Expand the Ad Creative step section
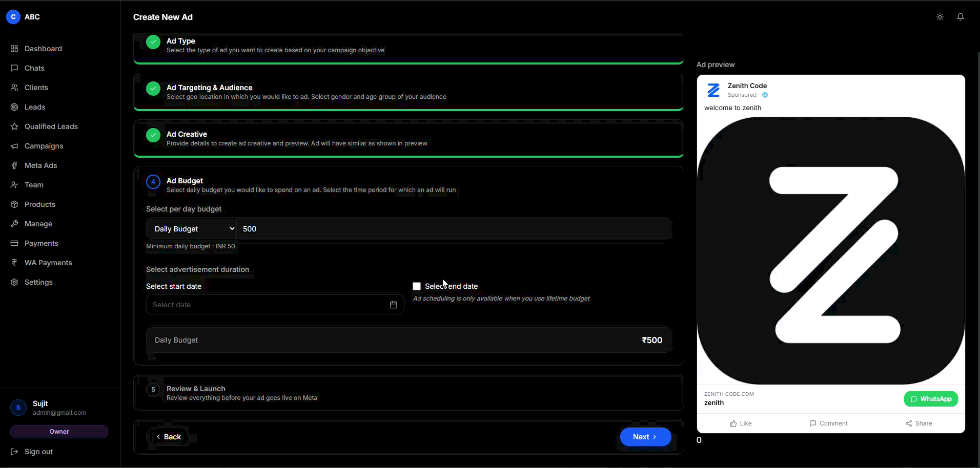This screenshot has height=468, width=980. click(x=409, y=138)
